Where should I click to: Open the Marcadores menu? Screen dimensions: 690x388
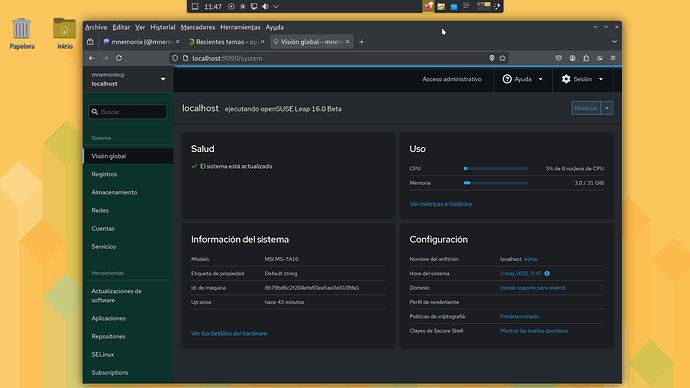click(198, 27)
